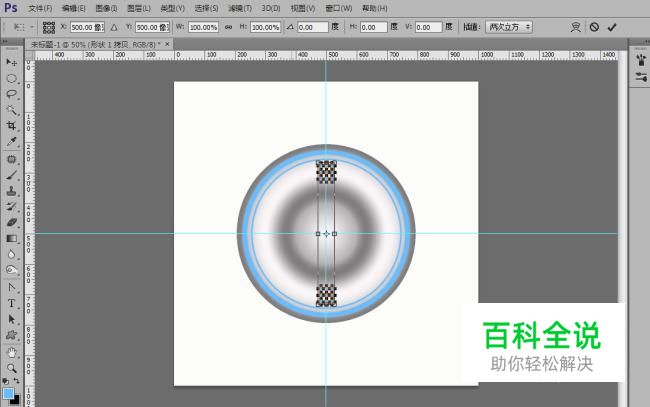Open the 视图(V) menu
650x407 pixels.
303,8
